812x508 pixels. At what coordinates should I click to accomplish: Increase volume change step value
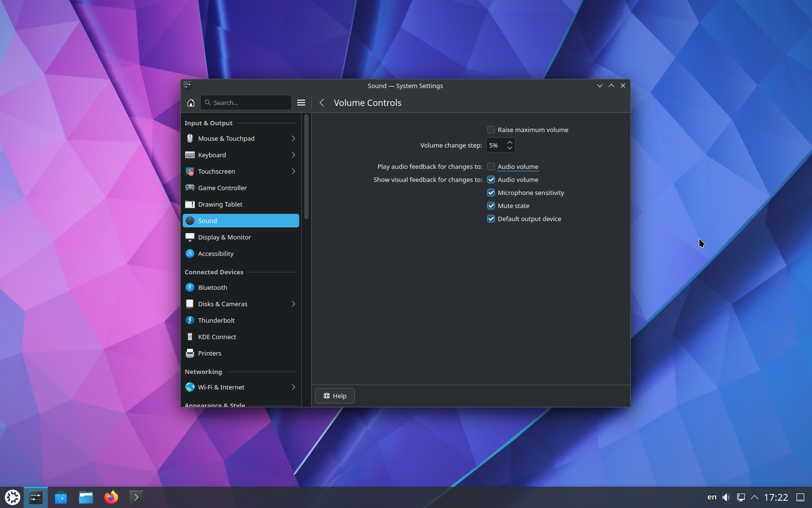tap(510, 142)
